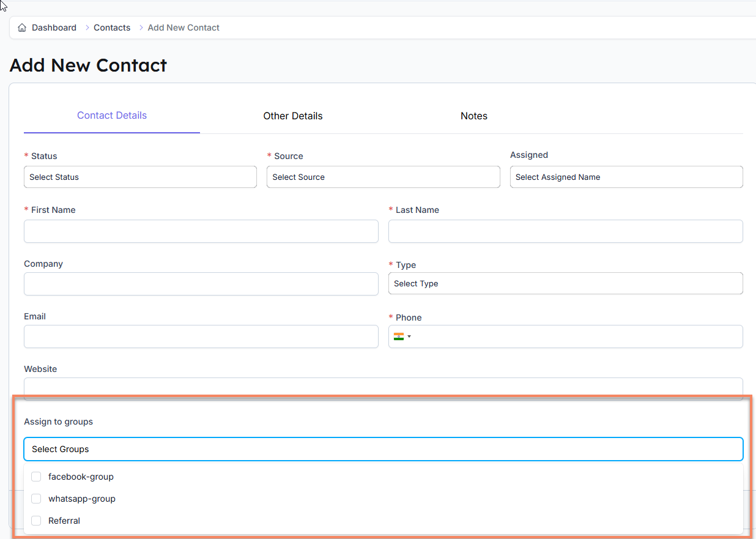756x539 pixels.
Task: Check the whatsapp-group checkbox
Action: (x=35, y=498)
